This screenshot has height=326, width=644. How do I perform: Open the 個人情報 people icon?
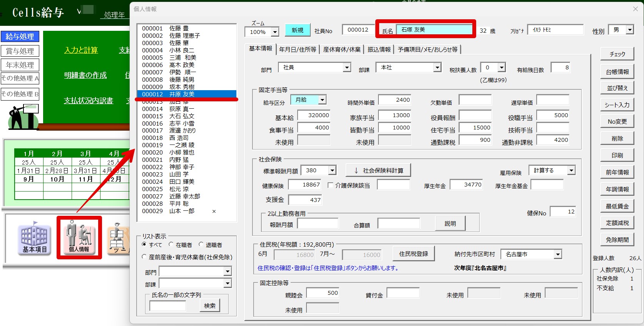click(x=79, y=237)
